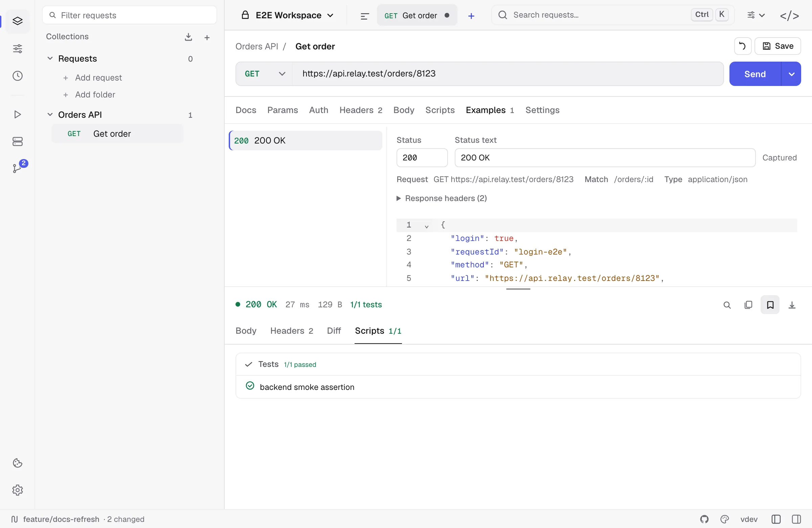The width and height of the screenshot is (812, 528).
Task: Click the import collection download icon
Action: coord(188,37)
